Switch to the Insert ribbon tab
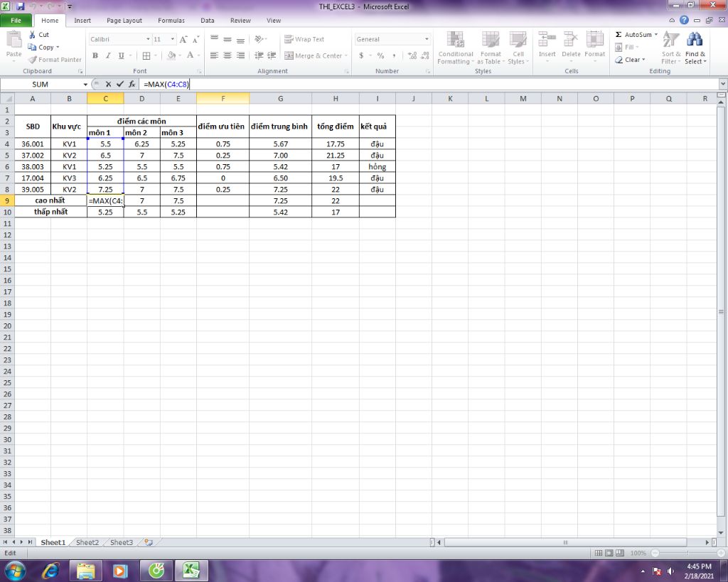This screenshot has height=582, width=728. (x=82, y=21)
